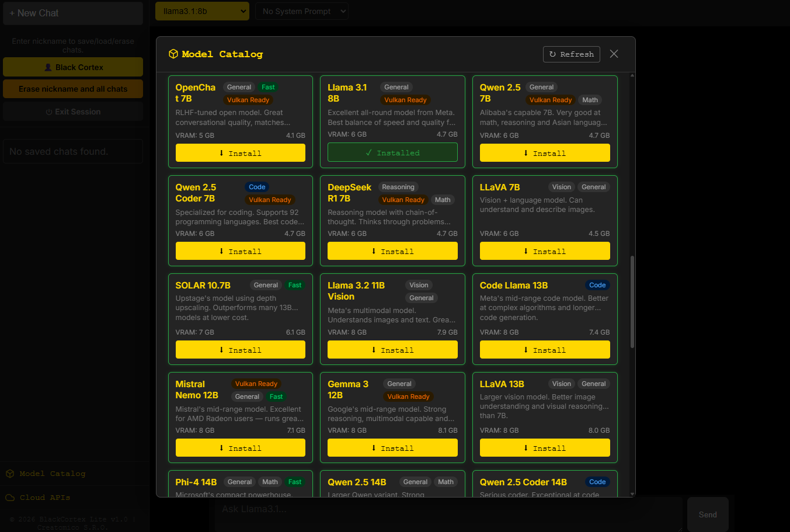Viewport: 790px width, 532px height.
Task: Click the VRAM: 5 GB label on OpenChat 7B
Action: [195, 135]
